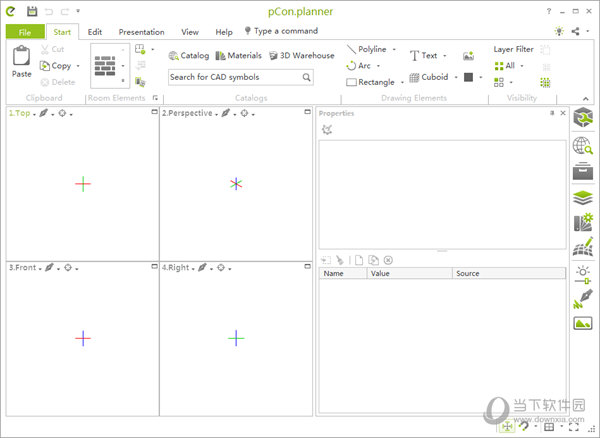Switch to the View tab
Image resolution: width=600 pixels, height=438 pixels.
190,32
